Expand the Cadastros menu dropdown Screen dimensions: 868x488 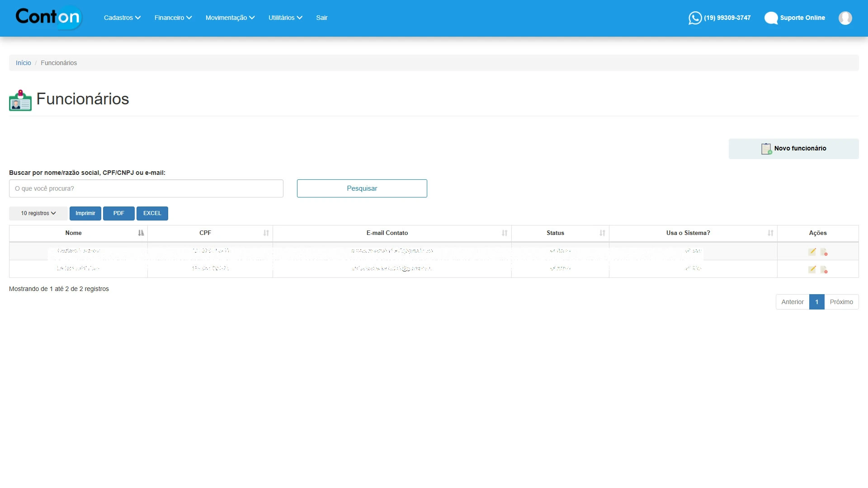[x=122, y=18]
